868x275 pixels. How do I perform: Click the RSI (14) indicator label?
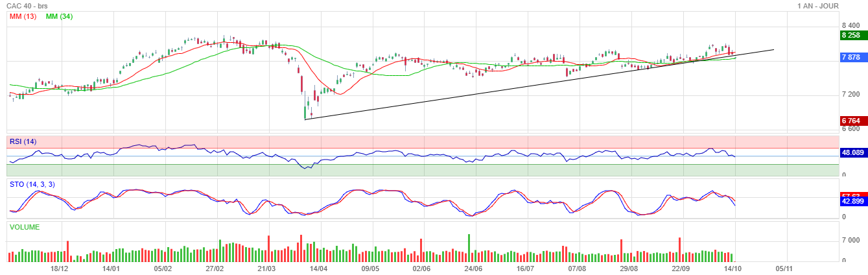coord(23,142)
